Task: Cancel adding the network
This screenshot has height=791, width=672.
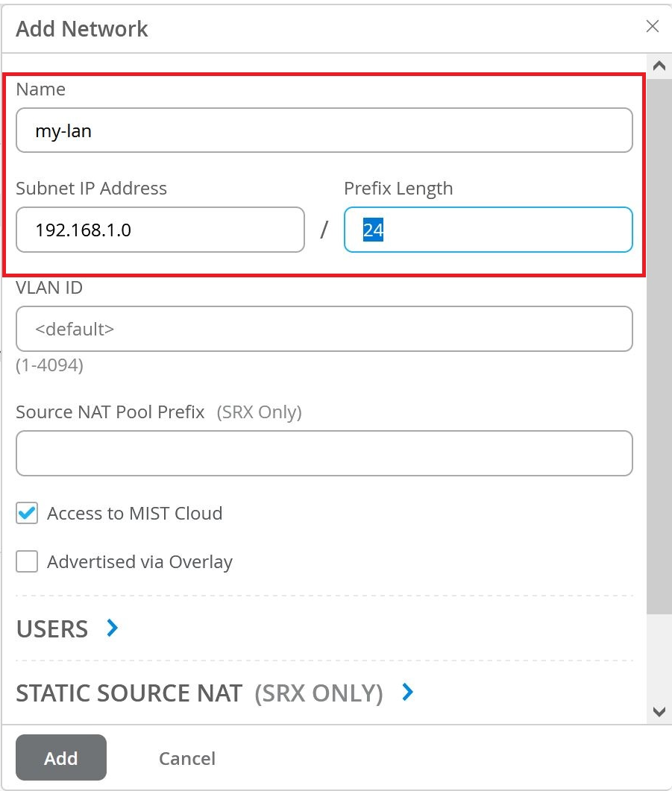Action: point(186,758)
